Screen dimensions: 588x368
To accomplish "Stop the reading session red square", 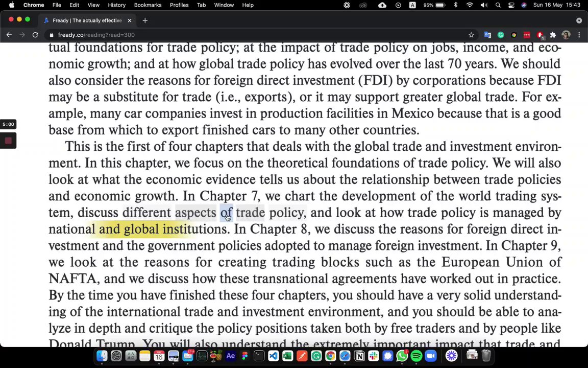I will (x=8, y=141).
